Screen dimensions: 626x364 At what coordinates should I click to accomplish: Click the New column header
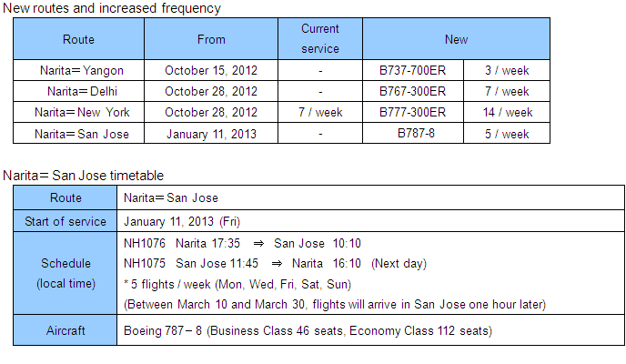(x=456, y=40)
